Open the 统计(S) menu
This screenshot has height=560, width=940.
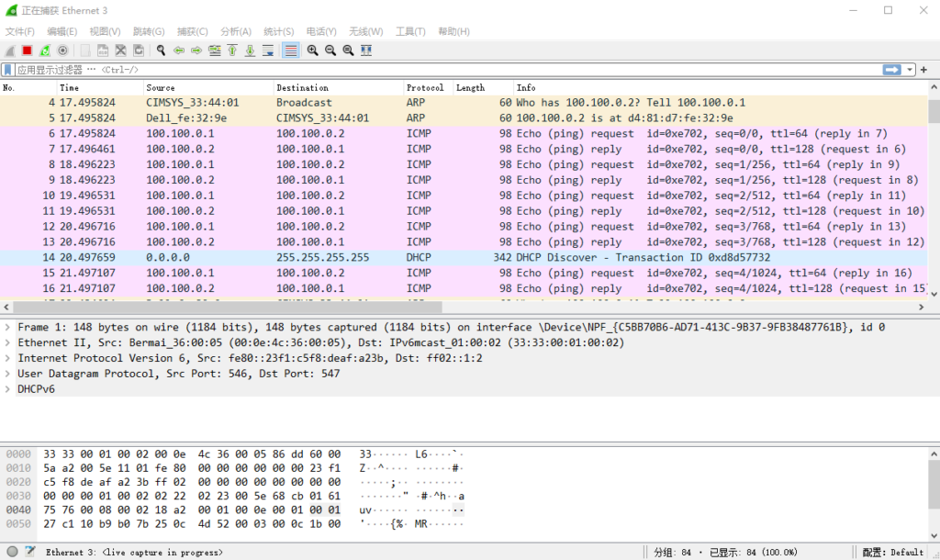(278, 31)
